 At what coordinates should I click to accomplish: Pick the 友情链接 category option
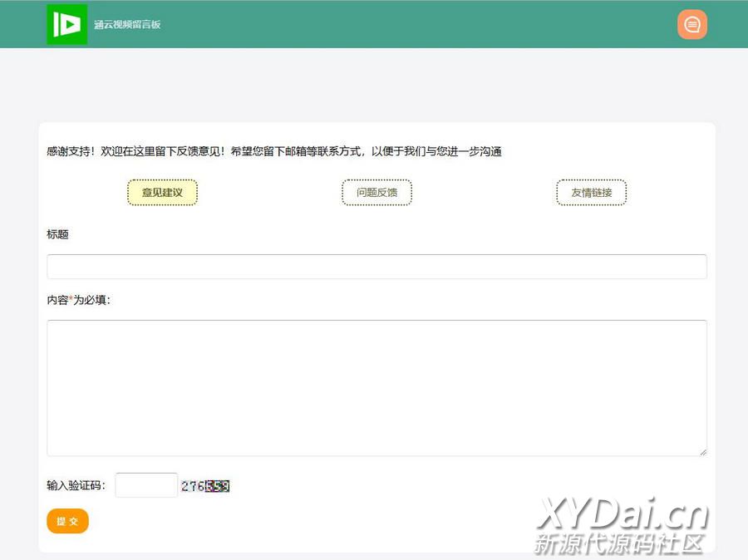pos(591,193)
